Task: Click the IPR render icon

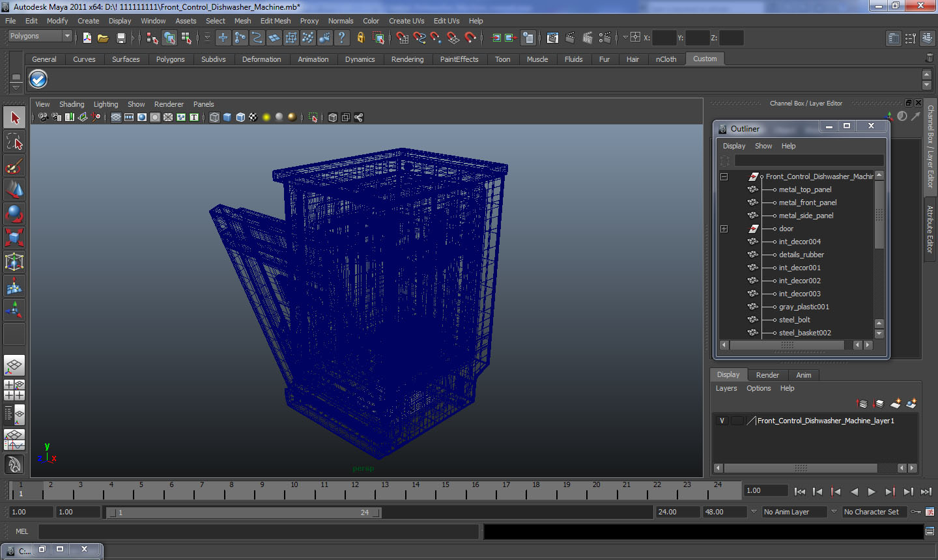Action: click(587, 38)
